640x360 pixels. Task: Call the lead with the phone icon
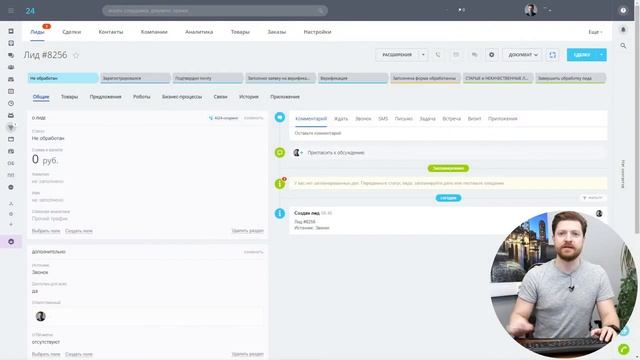point(438,55)
